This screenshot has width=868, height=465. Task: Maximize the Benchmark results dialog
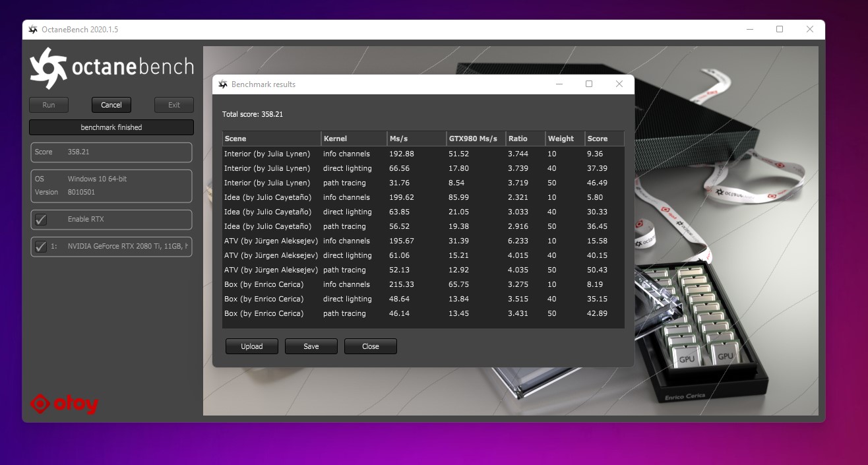(x=589, y=84)
